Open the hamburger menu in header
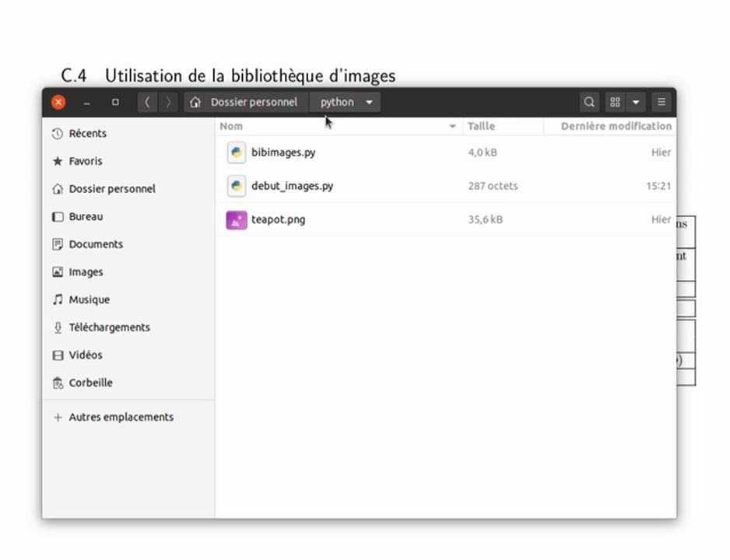This screenshot has height=560, width=730. click(x=661, y=102)
